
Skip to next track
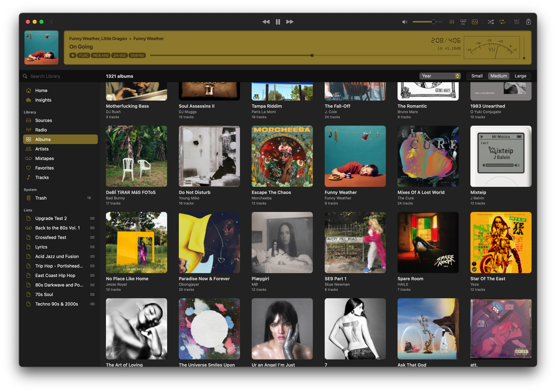[290, 22]
